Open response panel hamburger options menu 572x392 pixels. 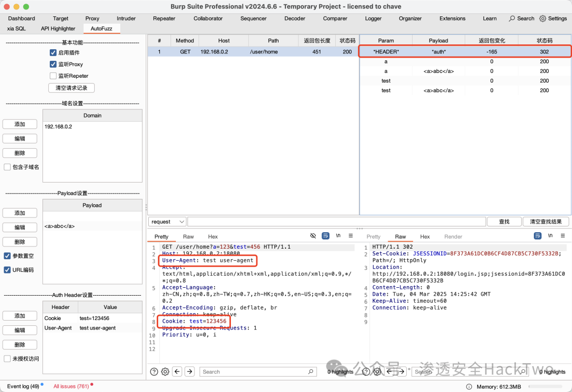tap(563, 236)
